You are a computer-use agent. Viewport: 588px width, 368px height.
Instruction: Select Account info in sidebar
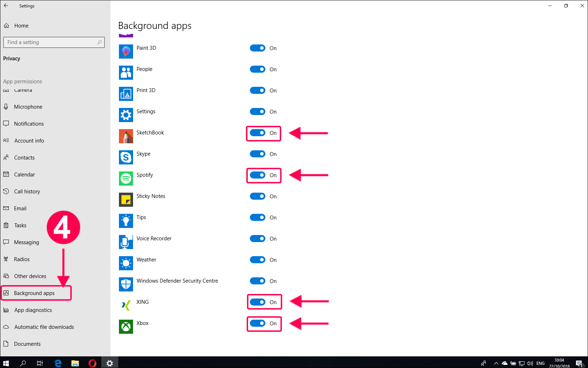[55, 141]
